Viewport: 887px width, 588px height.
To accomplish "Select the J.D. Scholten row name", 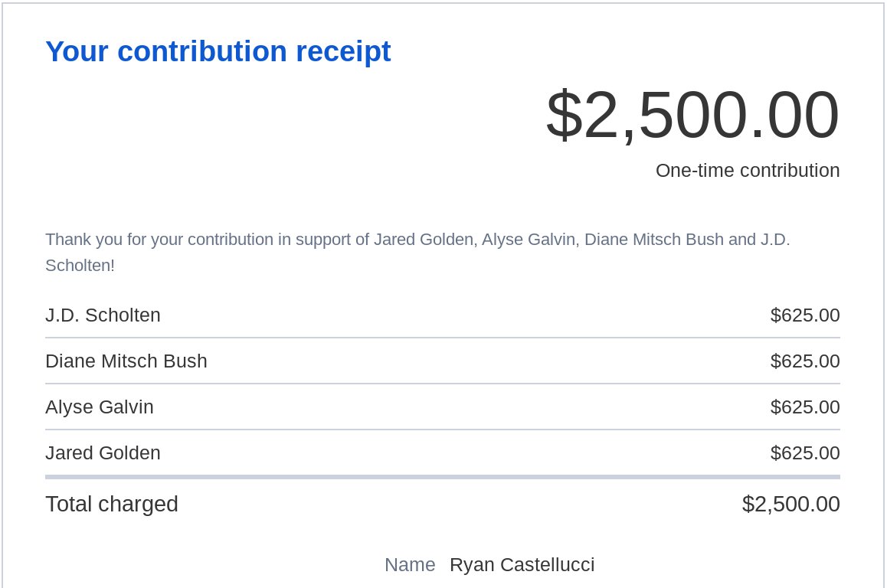I will (x=103, y=315).
